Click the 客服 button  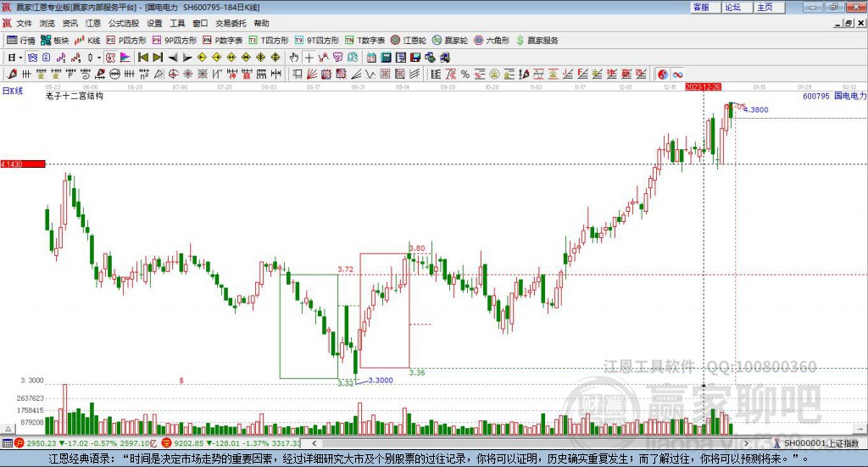tap(705, 7)
